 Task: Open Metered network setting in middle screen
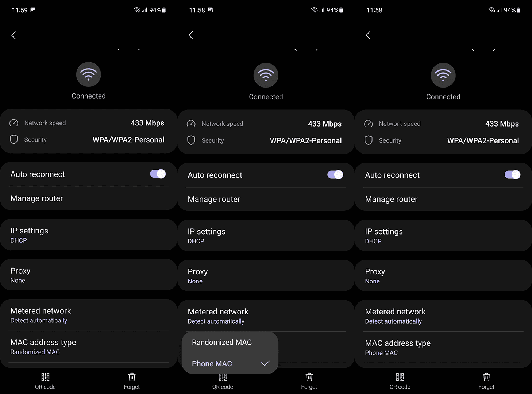click(266, 316)
